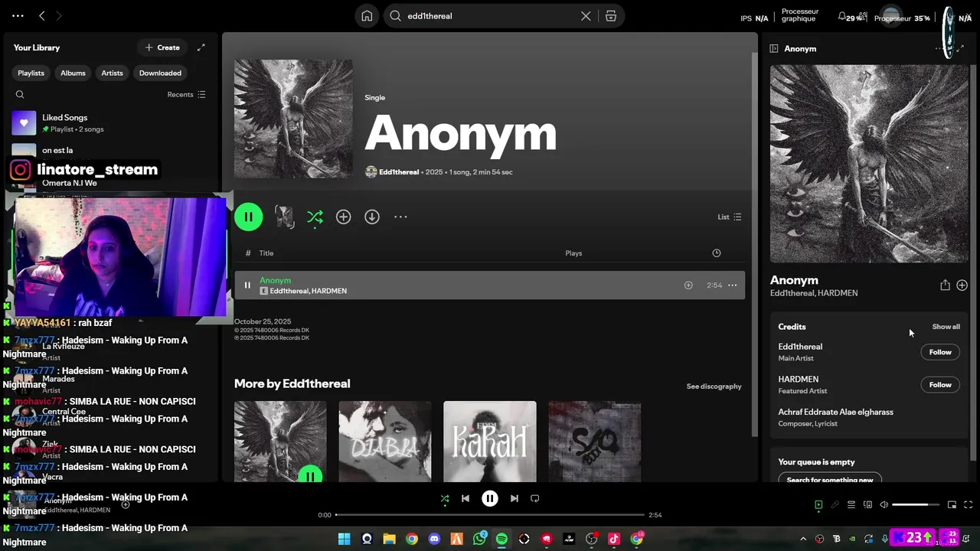Open Edd1thereal artist link under album title
The width and height of the screenshot is (980, 551).
pos(399,172)
